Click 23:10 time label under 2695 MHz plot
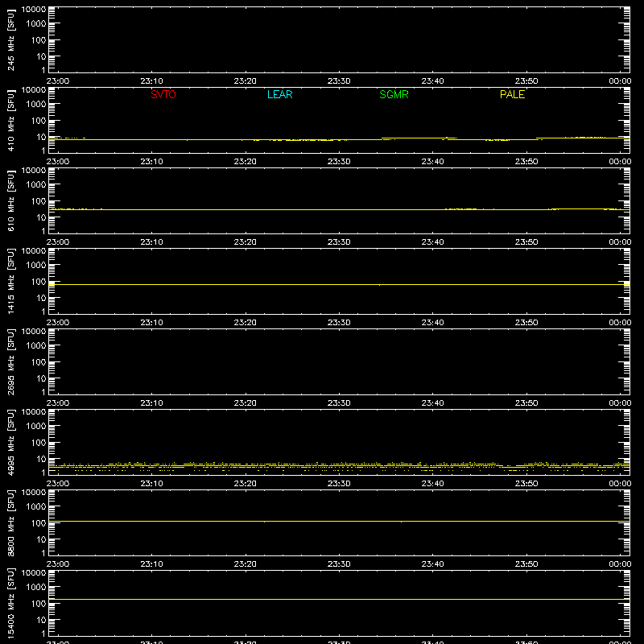The width and height of the screenshot is (644, 644). (151, 403)
